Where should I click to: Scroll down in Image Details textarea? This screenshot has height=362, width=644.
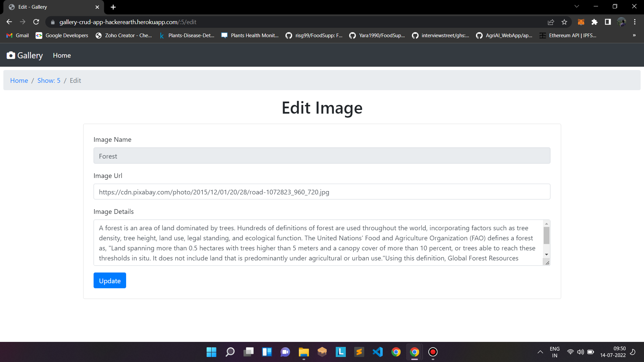[546, 255]
